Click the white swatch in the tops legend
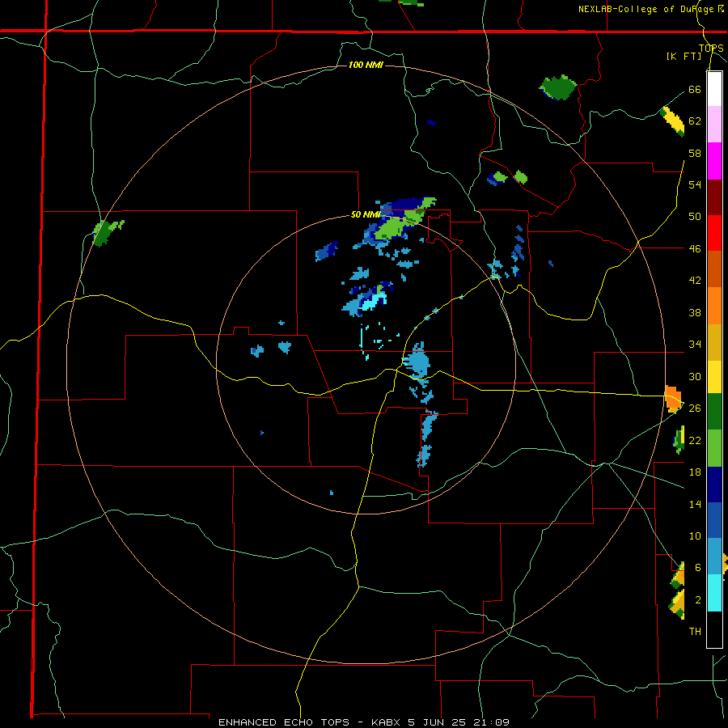728x728 pixels. pos(714,89)
